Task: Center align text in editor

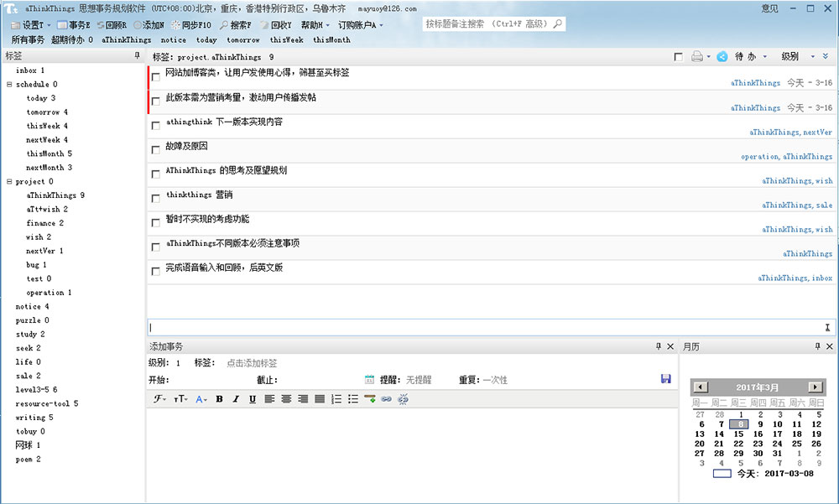Action: point(286,399)
